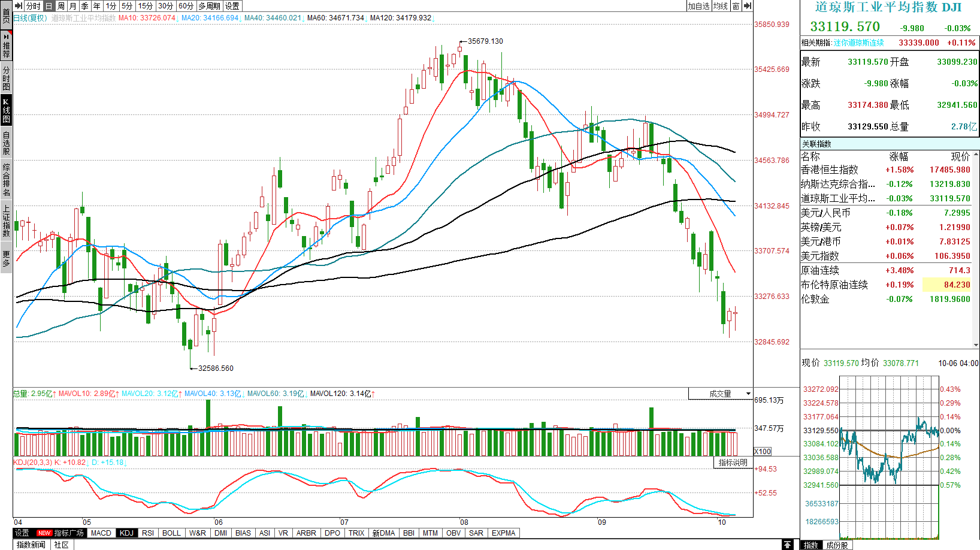Click the upload arrow icon at bottom right
The width and height of the screenshot is (980, 550).
pyautogui.click(x=788, y=545)
